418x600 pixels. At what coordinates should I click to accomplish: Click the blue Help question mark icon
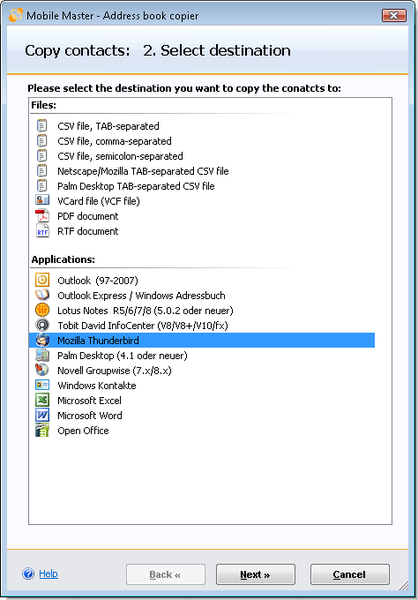pyautogui.click(x=28, y=574)
